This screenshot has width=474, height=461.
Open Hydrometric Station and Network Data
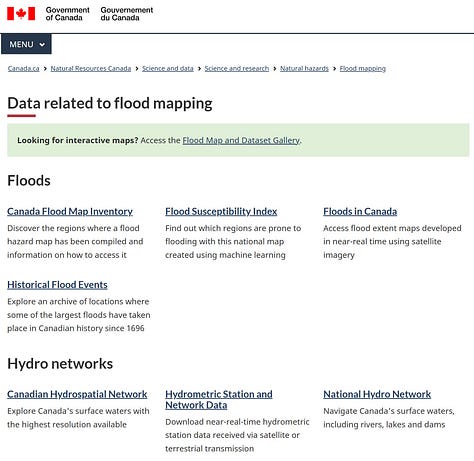219,399
